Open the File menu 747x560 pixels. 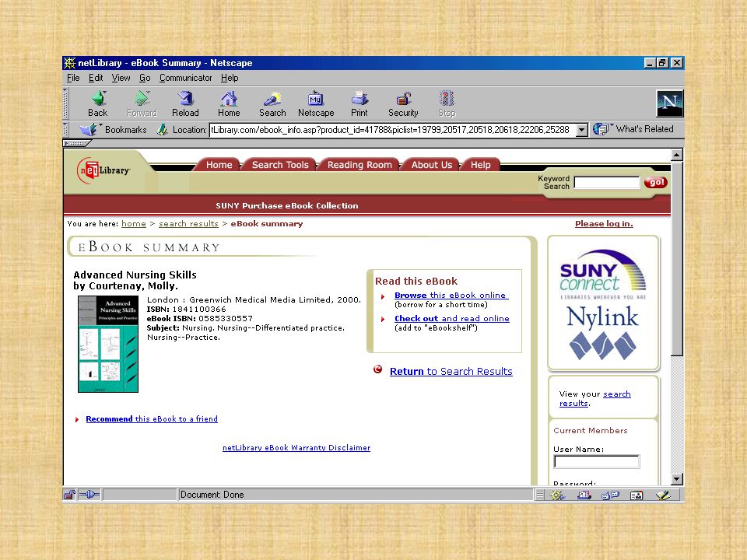pos(73,78)
